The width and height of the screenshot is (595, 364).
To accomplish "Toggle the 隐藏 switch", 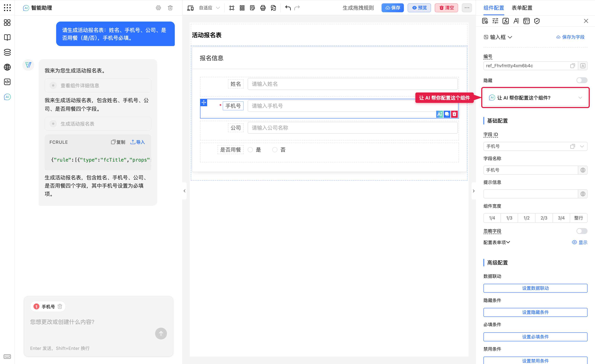I will tap(582, 80).
